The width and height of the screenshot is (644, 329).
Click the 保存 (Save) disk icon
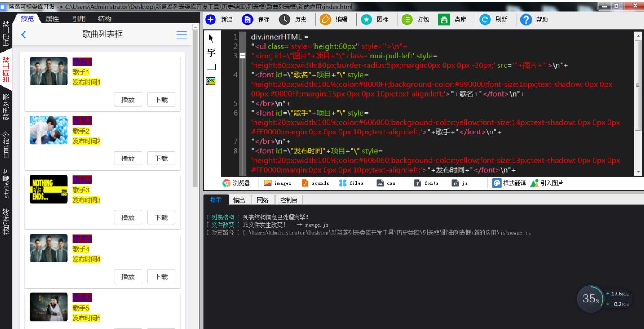tap(247, 20)
